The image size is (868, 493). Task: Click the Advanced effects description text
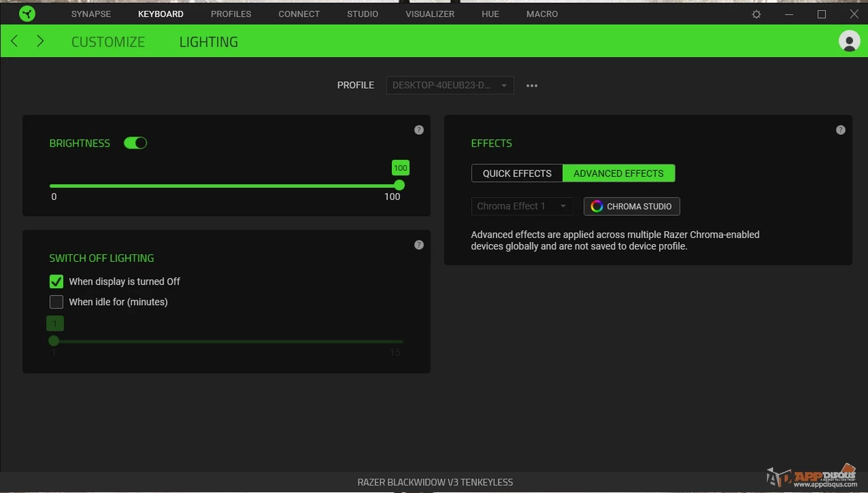(x=615, y=240)
